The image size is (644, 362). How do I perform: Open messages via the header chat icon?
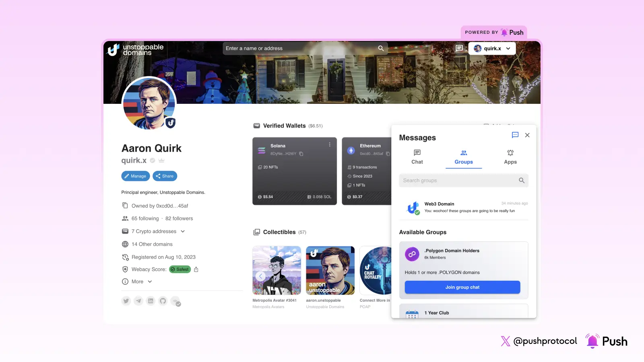pyautogui.click(x=458, y=48)
